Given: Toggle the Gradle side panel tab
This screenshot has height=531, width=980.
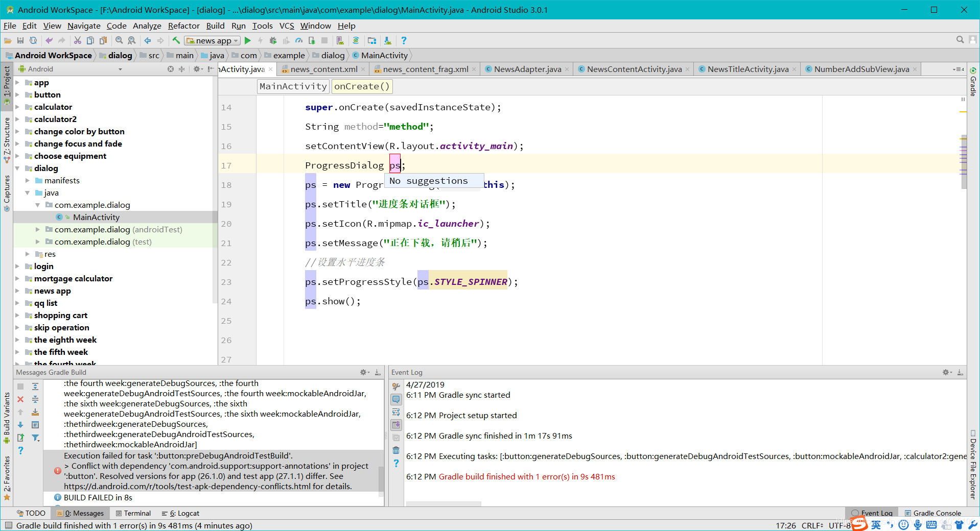Looking at the screenshot, I should (x=973, y=82).
